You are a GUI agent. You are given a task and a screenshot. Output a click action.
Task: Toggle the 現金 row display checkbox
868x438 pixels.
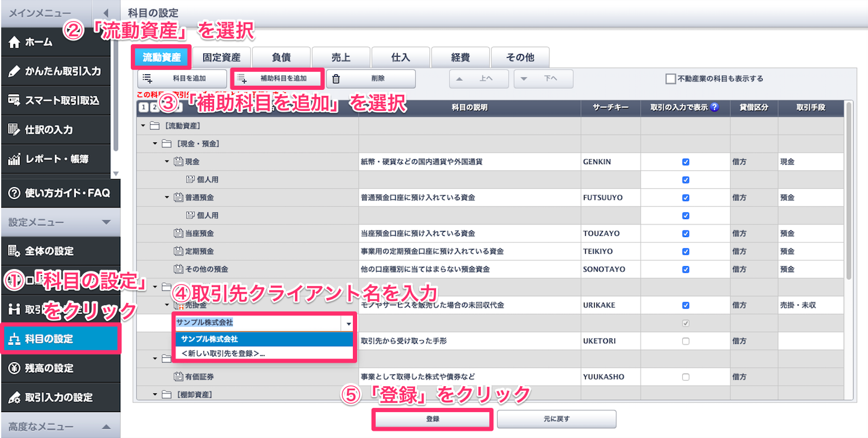pyautogui.click(x=685, y=162)
